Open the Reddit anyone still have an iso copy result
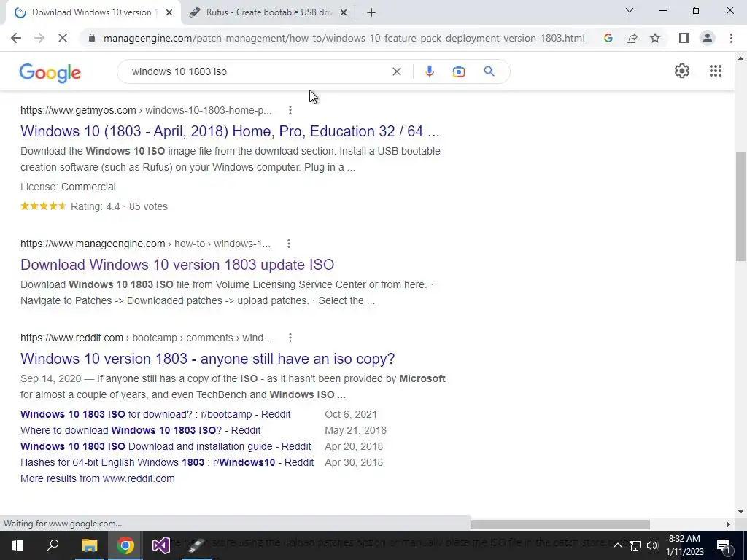This screenshot has height=560, width=747. point(207,359)
